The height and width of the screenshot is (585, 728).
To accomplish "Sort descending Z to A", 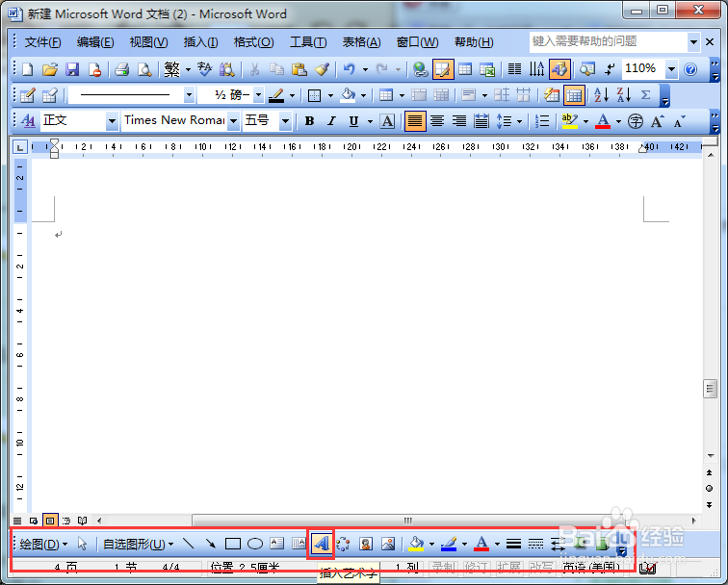I will [624, 95].
